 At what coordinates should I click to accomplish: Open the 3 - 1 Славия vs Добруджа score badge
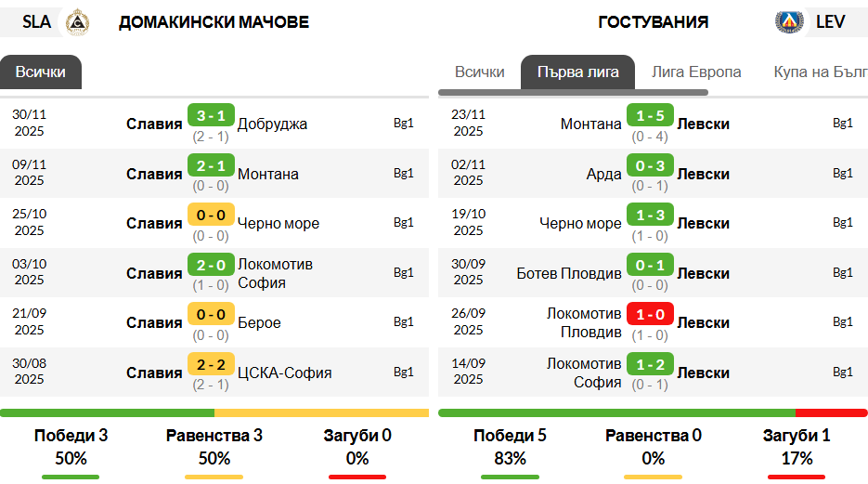211,115
